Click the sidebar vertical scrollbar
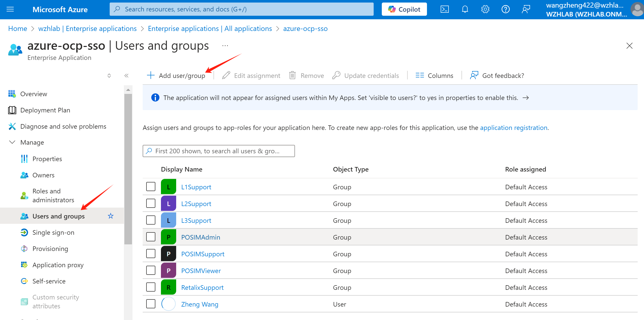The width and height of the screenshot is (644, 320). [128, 167]
